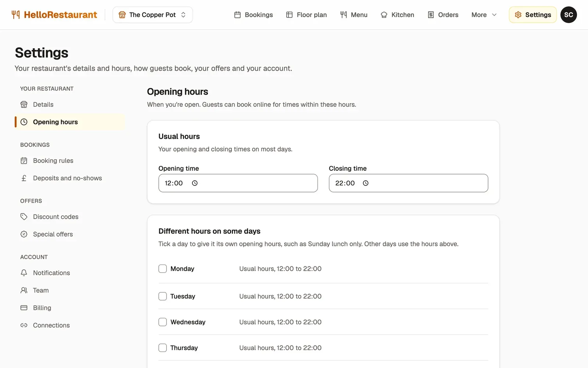Tick the Thursday checkbox

pos(162,348)
